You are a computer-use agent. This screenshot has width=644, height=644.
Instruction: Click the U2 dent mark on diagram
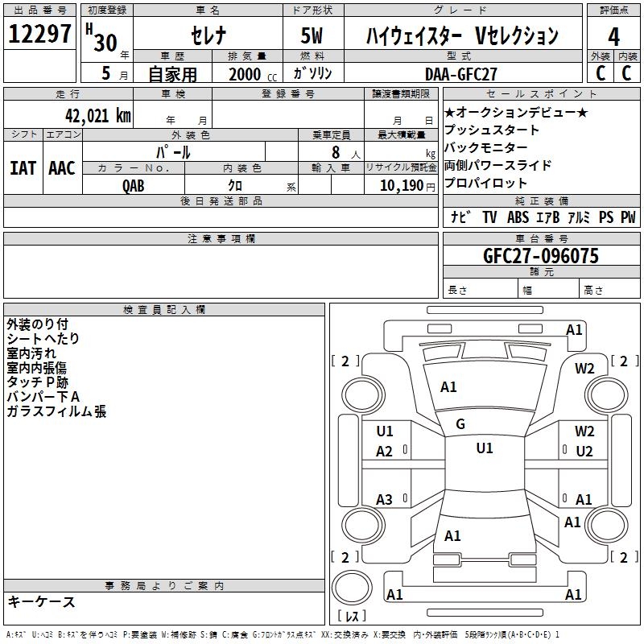pyautogui.click(x=584, y=451)
